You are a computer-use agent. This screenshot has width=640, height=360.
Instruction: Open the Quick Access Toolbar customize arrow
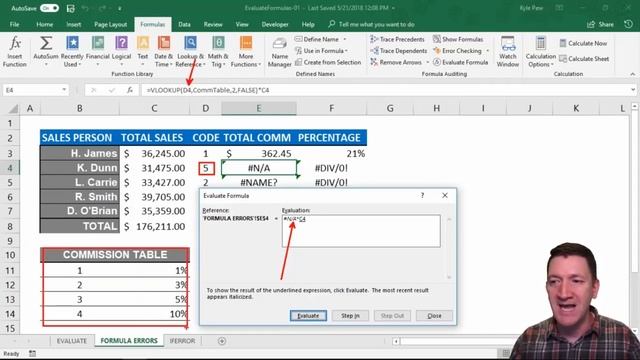coord(119,8)
